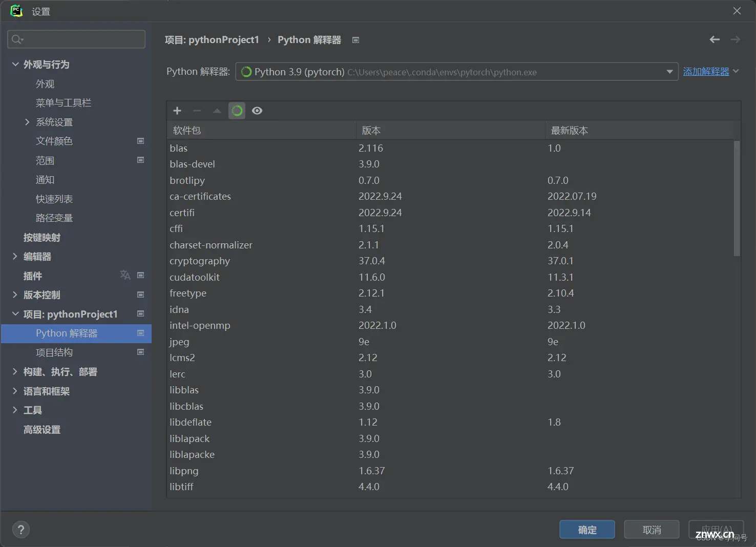Click the 确定 button

click(x=587, y=530)
